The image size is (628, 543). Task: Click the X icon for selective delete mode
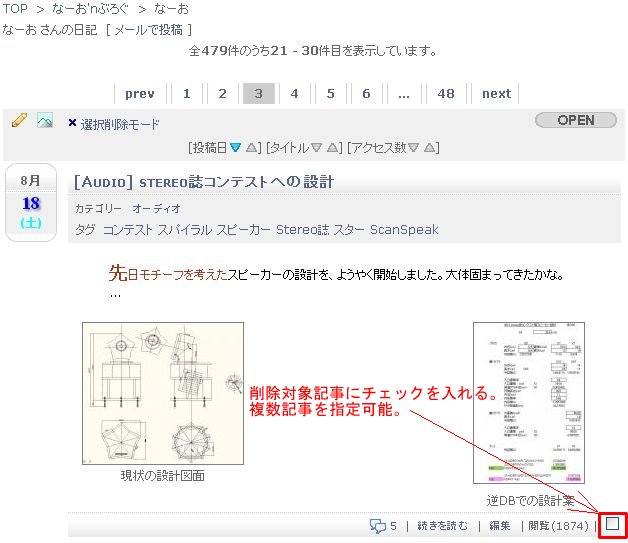tap(72, 124)
